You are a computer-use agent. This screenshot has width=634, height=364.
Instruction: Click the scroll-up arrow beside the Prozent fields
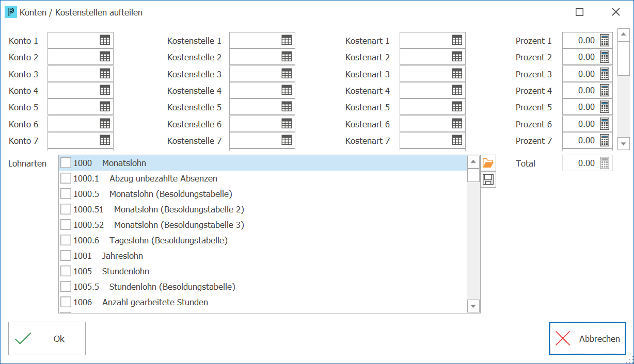(x=624, y=35)
